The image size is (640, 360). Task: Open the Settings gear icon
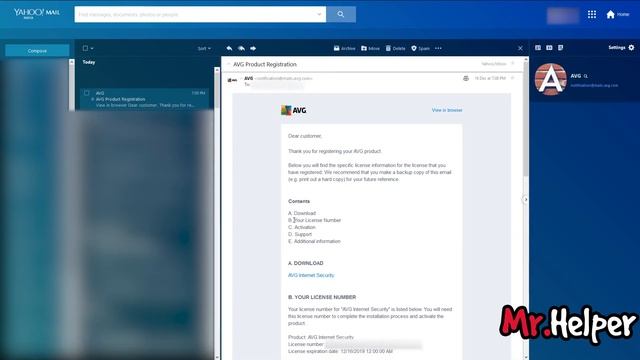click(631, 47)
